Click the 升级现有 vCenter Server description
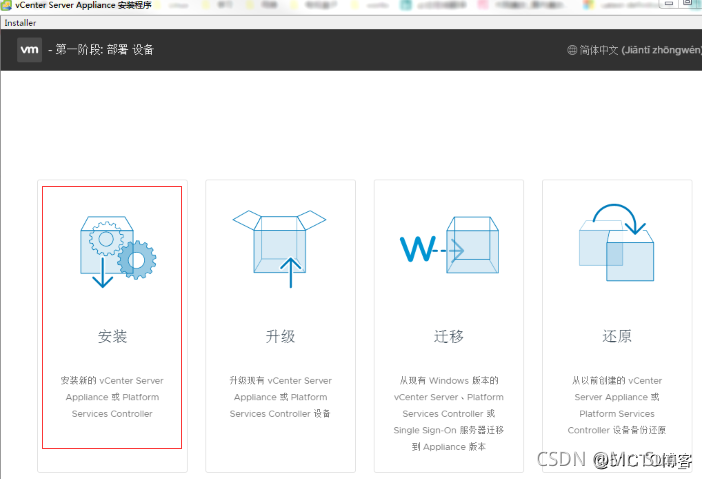 [280, 397]
